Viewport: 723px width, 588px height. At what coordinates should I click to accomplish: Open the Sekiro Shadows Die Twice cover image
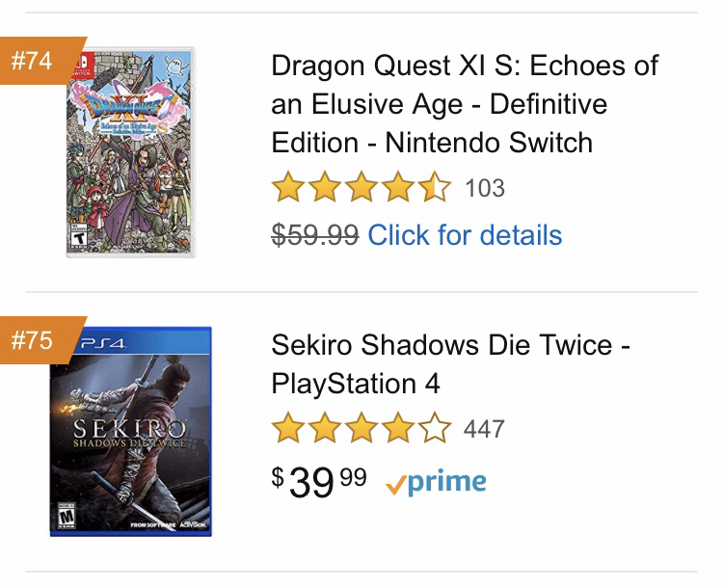pos(130,432)
